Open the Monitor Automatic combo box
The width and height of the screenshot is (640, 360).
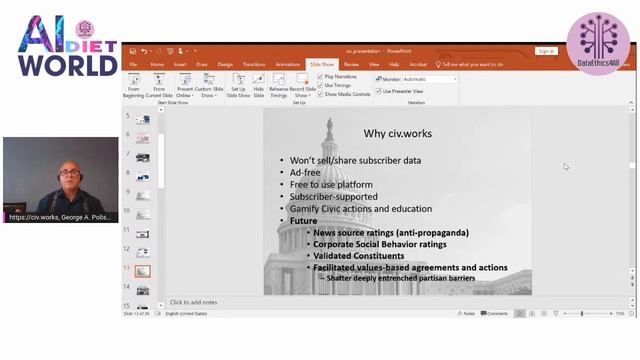(430, 79)
